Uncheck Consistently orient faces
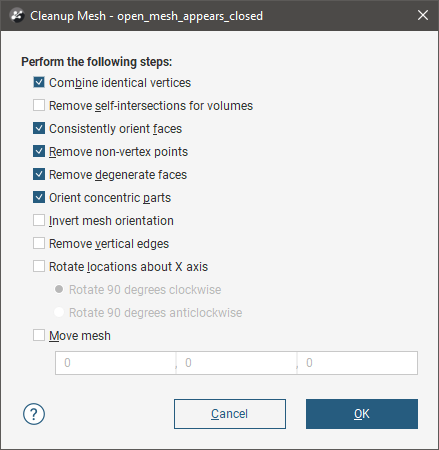 (39, 128)
